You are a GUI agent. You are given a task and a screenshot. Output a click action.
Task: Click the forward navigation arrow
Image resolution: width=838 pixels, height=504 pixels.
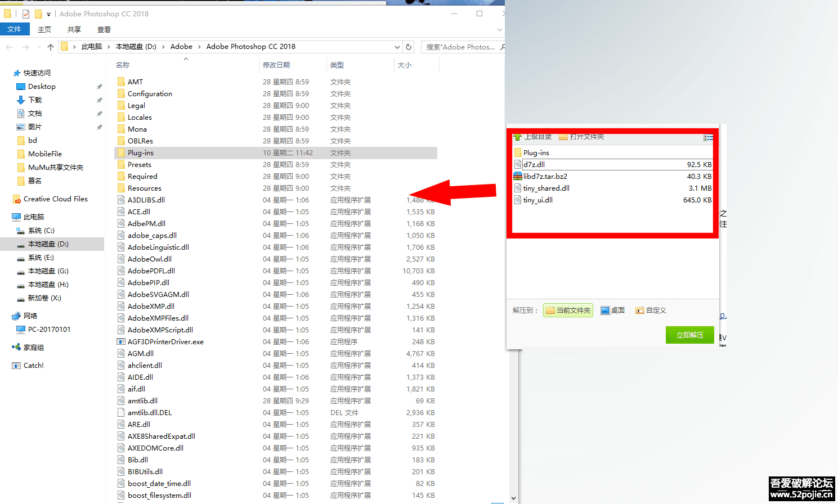click(x=25, y=47)
